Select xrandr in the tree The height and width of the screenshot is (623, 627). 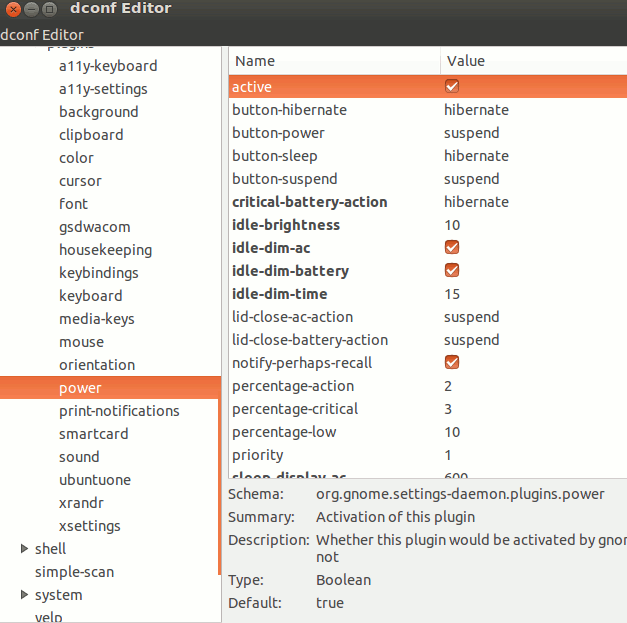pyautogui.click(x=81, y=503)
